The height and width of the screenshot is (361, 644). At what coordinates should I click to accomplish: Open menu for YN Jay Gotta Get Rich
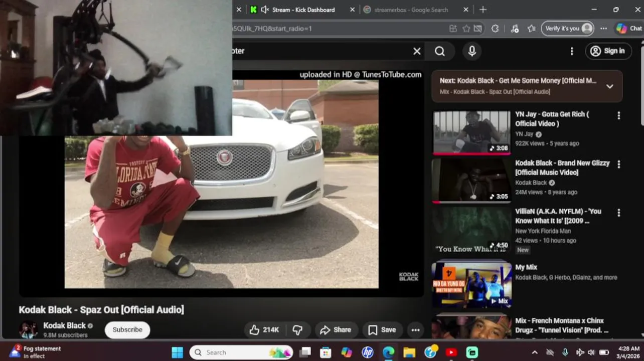pos(618,116)
